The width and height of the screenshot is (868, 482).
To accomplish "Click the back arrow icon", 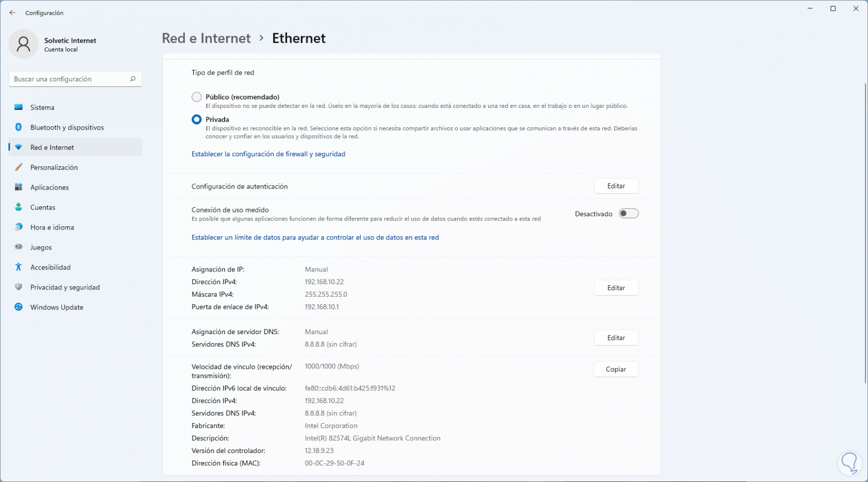I will pos(13,13).
